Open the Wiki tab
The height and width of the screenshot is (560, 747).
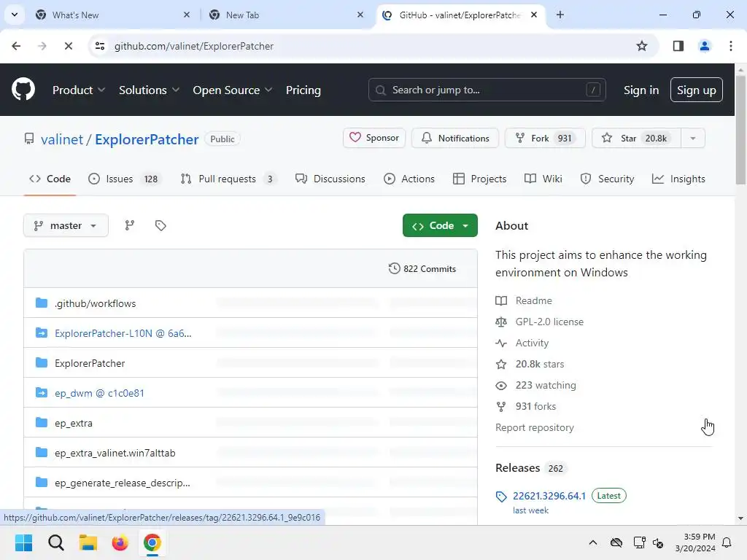(543, 179)
